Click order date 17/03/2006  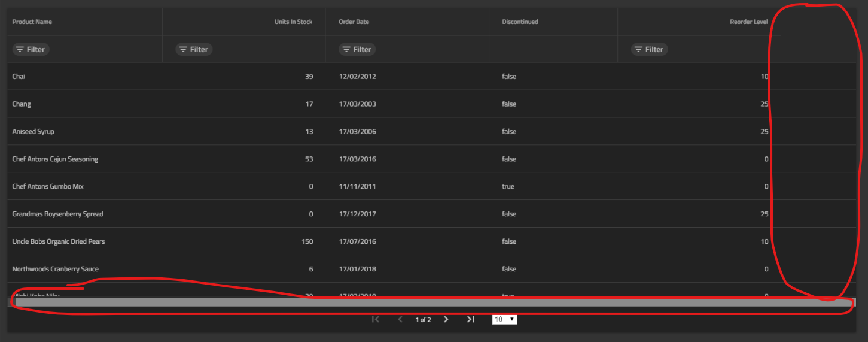(358, 132)
